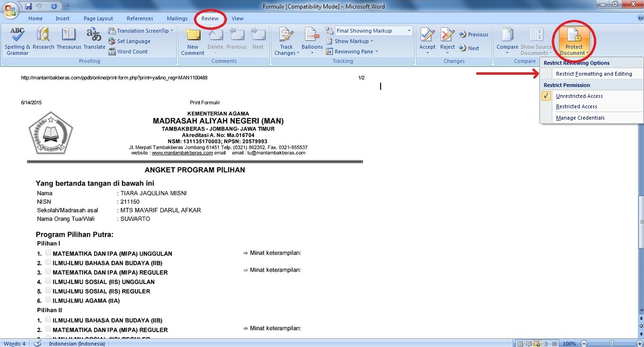Open the References tab
This screenshot has height=347, width=644.
coord(140,18)
